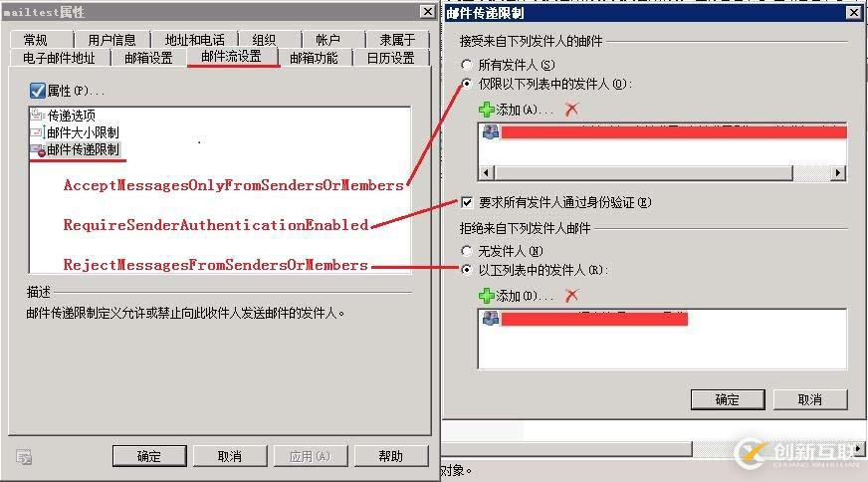The image size is (868, 482).
Task: Select the 传递选项 item icon
Action: click(x=37, y=116)
